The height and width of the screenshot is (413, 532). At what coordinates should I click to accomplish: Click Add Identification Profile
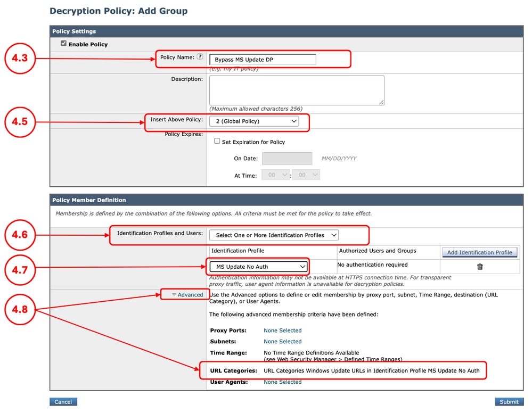[479, 252]
